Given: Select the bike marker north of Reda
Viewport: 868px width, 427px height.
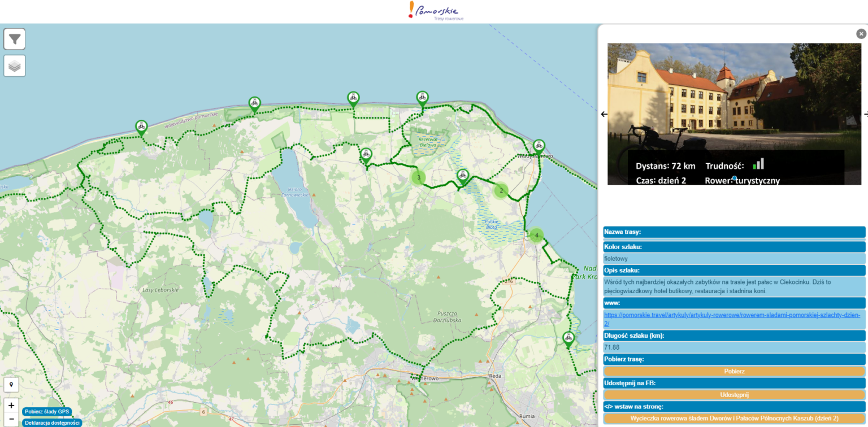Looking at the screenshot, I should tap(568, 338).
